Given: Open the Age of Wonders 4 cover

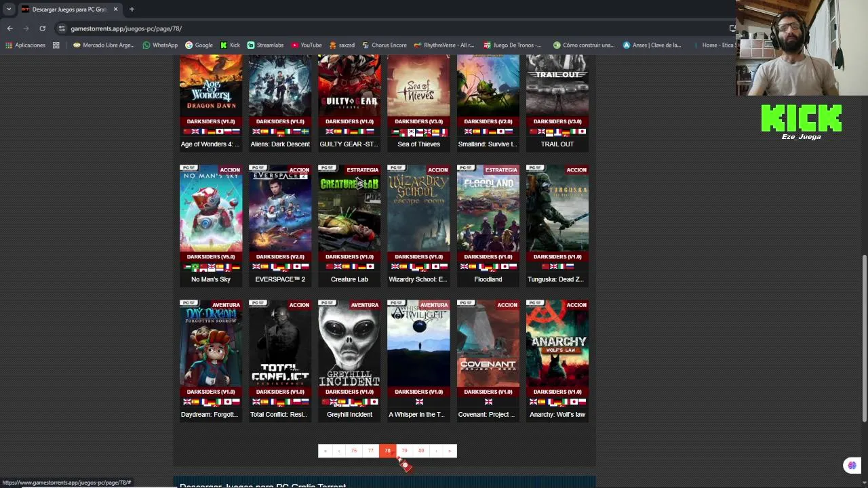Looking at the screenshot, I should 211,86.
